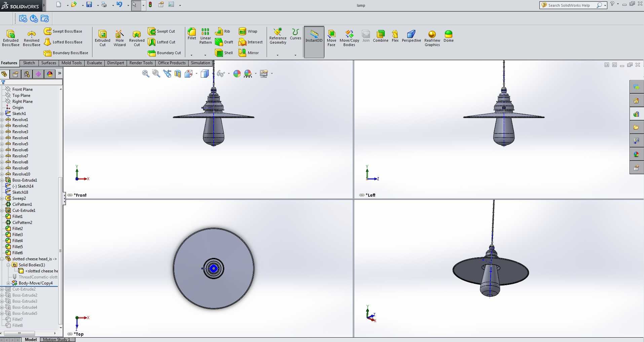Switch to the Mold Tools tab
Image resolution: width=644 pixels, height=342 pixels.
72,63
